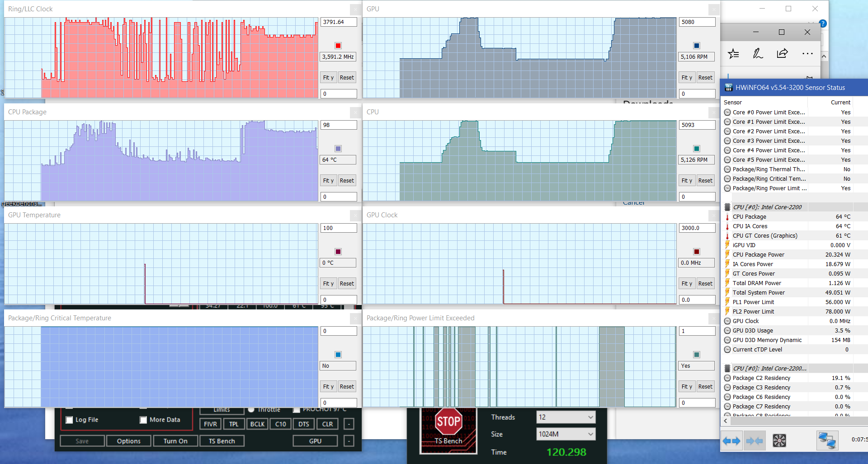Click thermometer icon beside CPU Package sensor

(x=727, y=217)
